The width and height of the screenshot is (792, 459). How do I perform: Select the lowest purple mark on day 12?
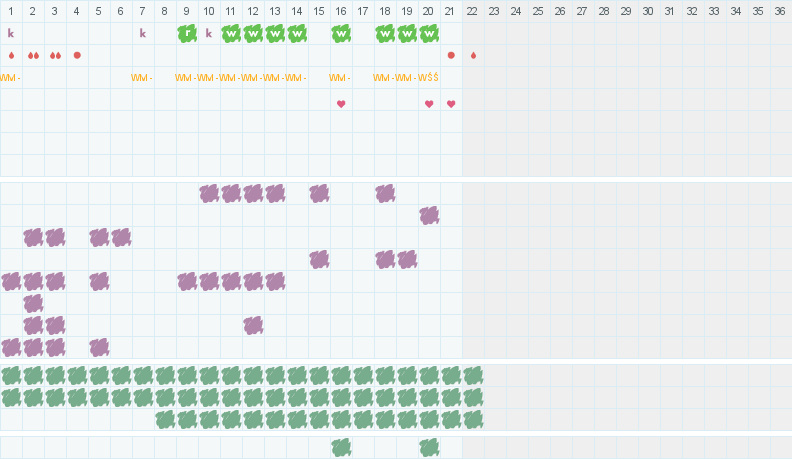253,325
